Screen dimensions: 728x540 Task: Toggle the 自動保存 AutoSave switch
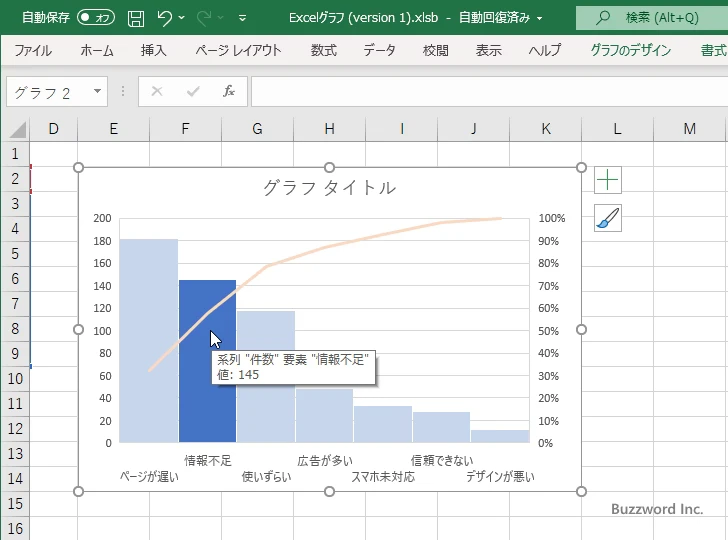pos(96,18)
